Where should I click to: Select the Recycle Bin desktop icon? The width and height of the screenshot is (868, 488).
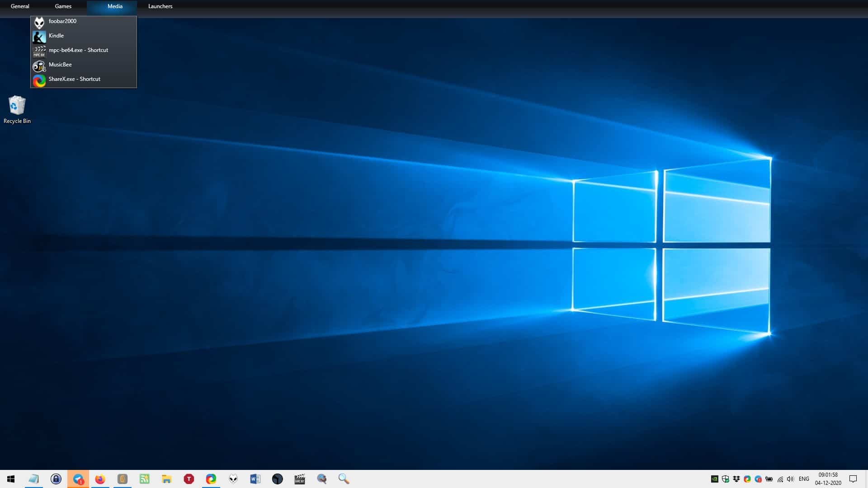coord(17,110)
